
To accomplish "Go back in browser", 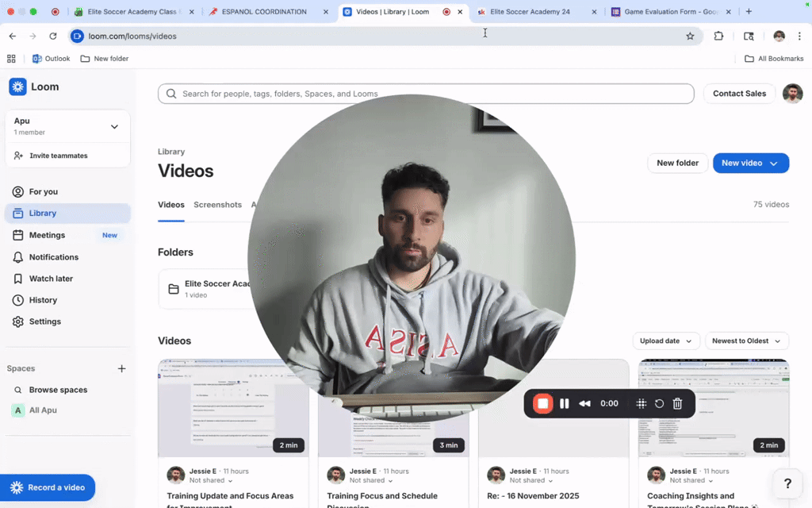I will point(13,36).
